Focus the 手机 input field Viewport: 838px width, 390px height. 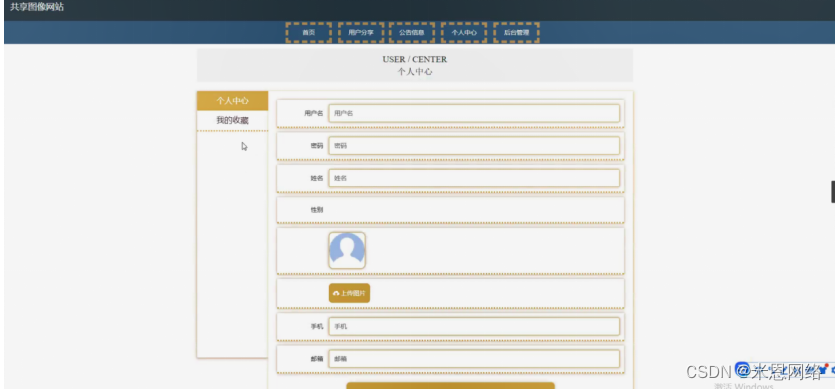click(x=474, y=326)
